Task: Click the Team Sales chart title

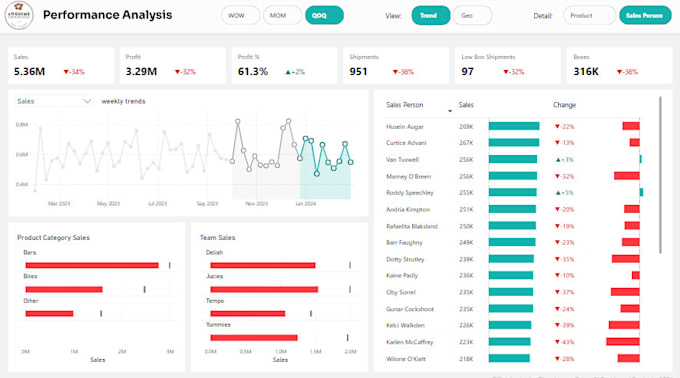Action: coord(217,238)
